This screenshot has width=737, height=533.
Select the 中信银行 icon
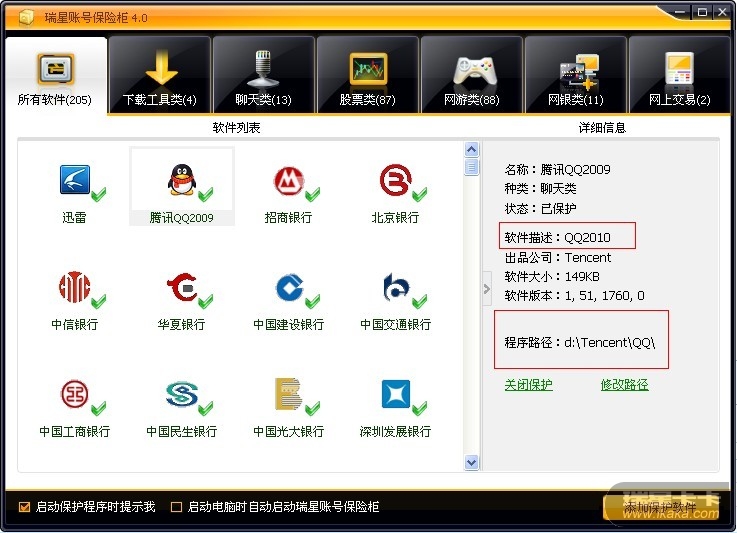(75, 287)
